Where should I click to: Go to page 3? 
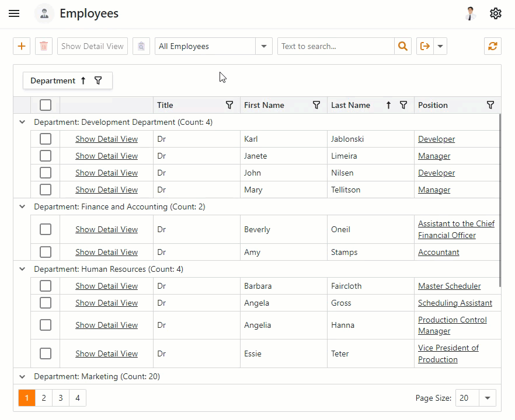tap(61, 398)
